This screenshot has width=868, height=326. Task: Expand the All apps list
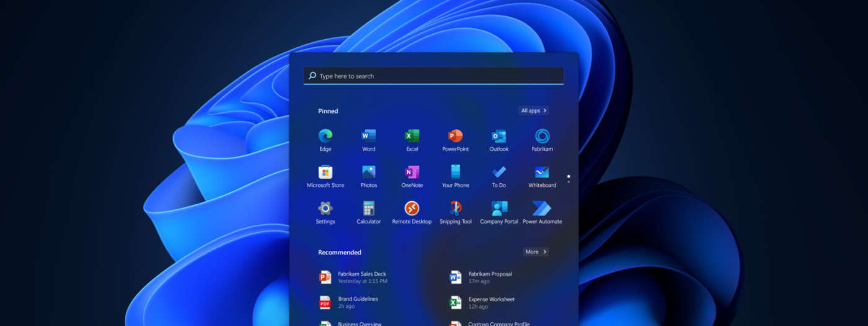[533, 111]
